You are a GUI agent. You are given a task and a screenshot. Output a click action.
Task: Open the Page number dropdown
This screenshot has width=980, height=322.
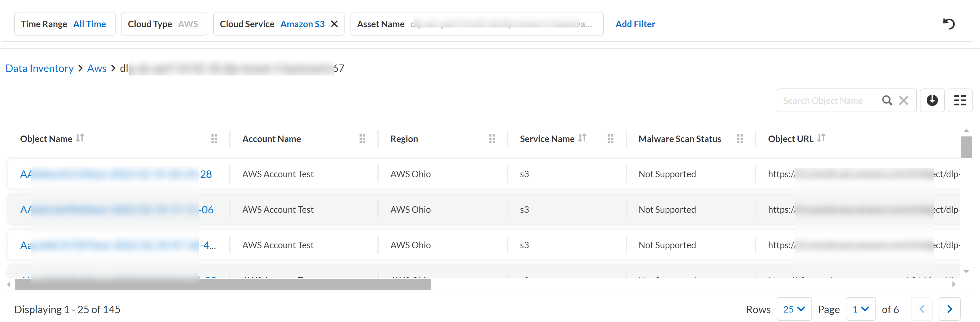pyautogui.click(x=861, y=309)
